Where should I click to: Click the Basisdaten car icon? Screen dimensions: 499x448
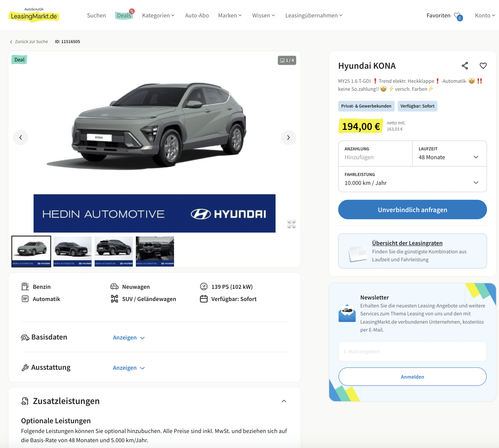pyautogui.click(x=25, y=337)
